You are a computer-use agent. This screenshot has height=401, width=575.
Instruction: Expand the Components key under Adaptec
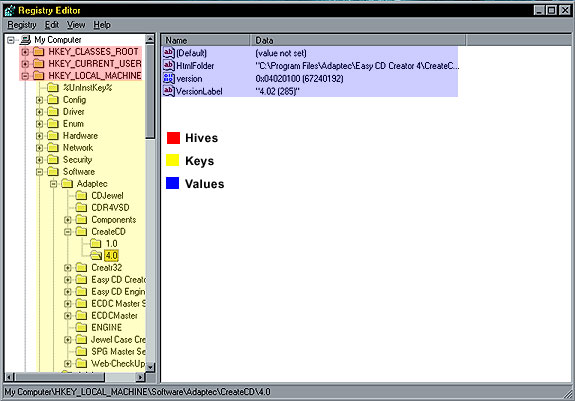67,220
